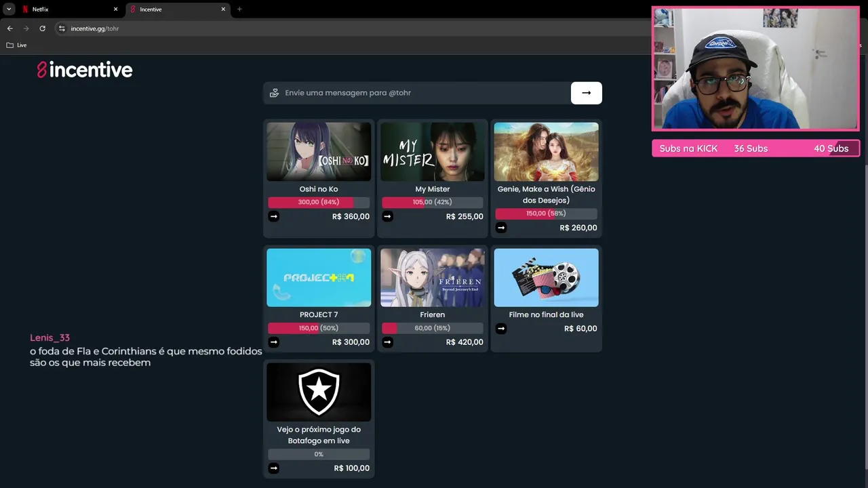Click the R$ 300,00 price

351,342
